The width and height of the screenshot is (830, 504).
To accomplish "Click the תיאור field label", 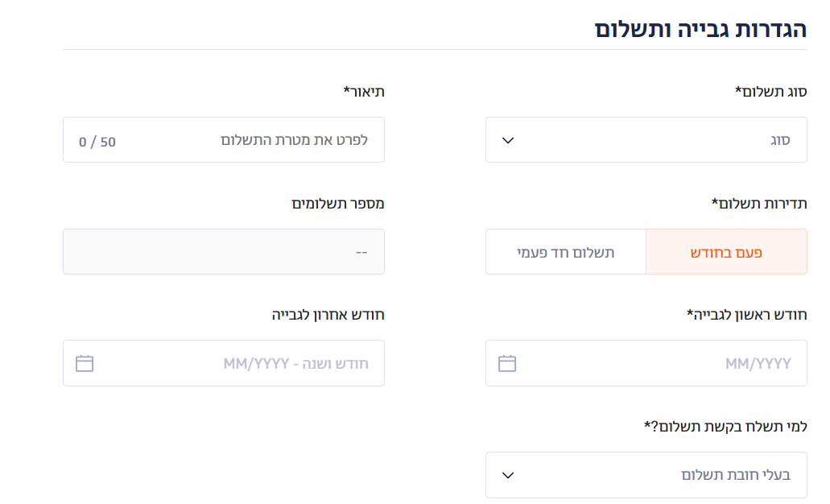I will point(364,92).
